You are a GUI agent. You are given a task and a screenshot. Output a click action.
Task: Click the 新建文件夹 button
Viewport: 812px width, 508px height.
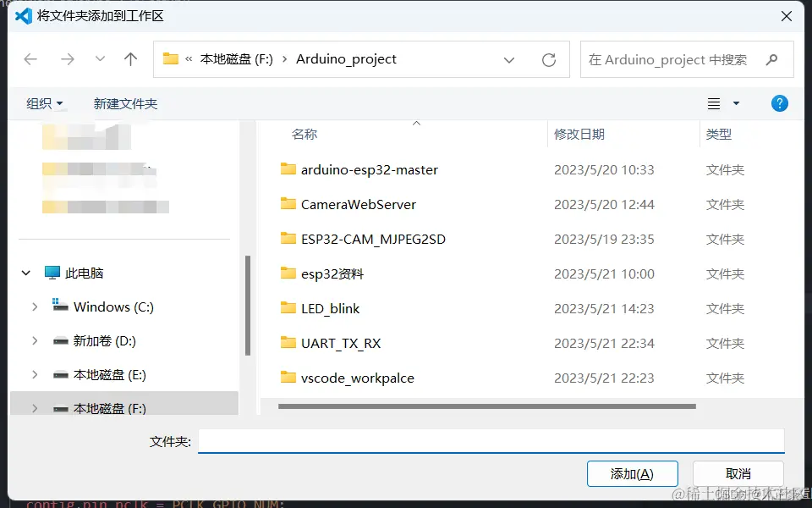pos(123,103)
